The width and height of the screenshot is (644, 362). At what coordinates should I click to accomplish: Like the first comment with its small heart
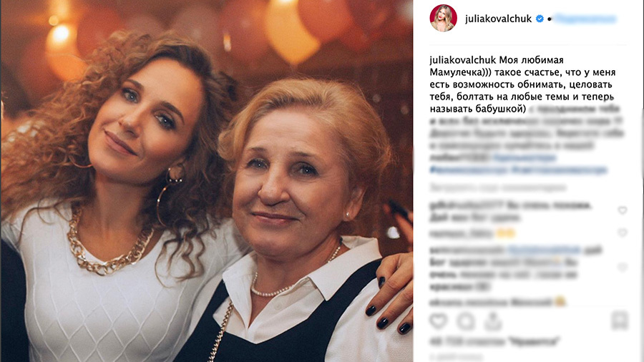[x=623, y=210]
